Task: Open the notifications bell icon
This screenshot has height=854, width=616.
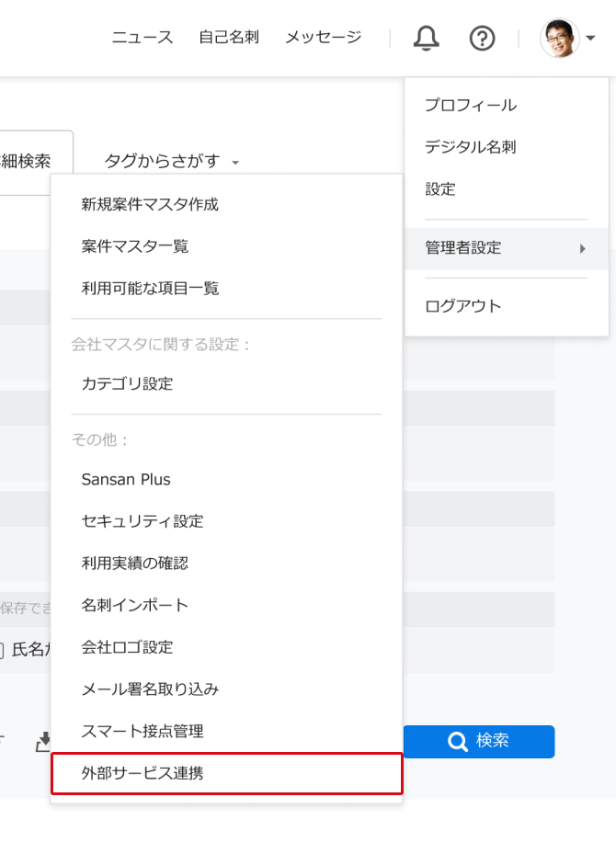Action: pyautogui.click(x=426, y=38)
